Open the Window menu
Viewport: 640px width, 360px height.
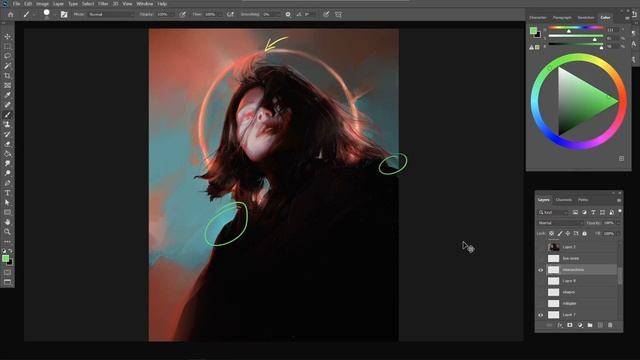pos(144,4)
